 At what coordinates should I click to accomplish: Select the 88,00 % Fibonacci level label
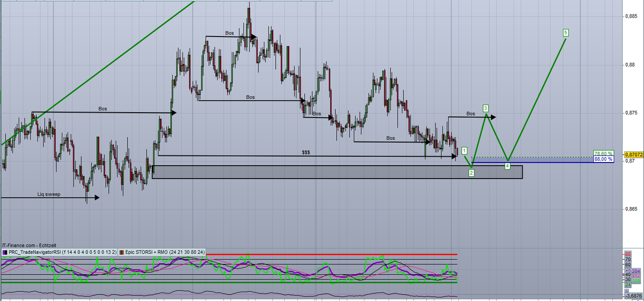pos(604,159)
